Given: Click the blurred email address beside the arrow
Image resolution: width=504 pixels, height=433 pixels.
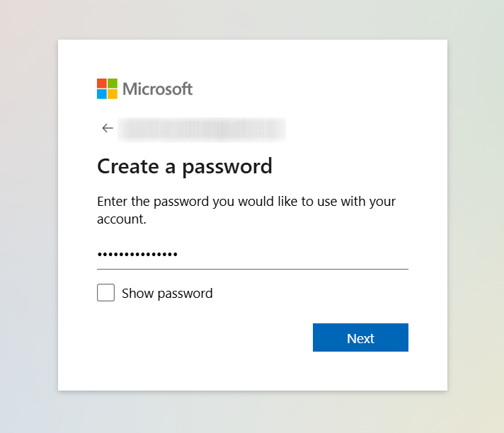Looking at the screenshot, I should (202, 128).
